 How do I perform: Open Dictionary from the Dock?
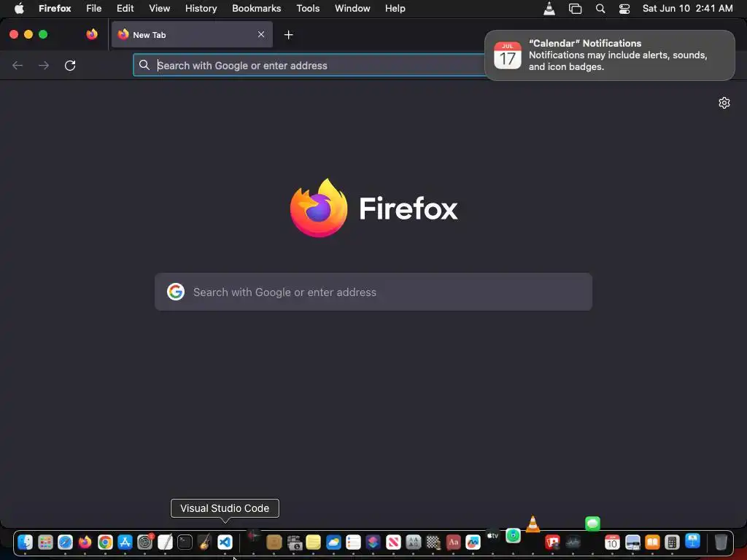(453, 542)
